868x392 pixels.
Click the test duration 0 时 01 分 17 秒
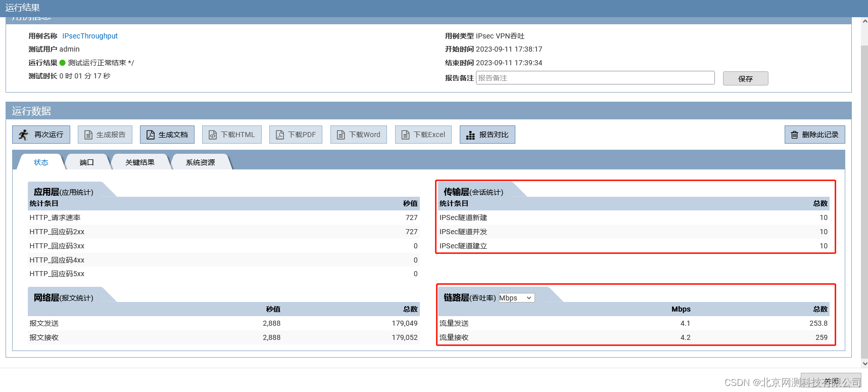click(85, 76)
